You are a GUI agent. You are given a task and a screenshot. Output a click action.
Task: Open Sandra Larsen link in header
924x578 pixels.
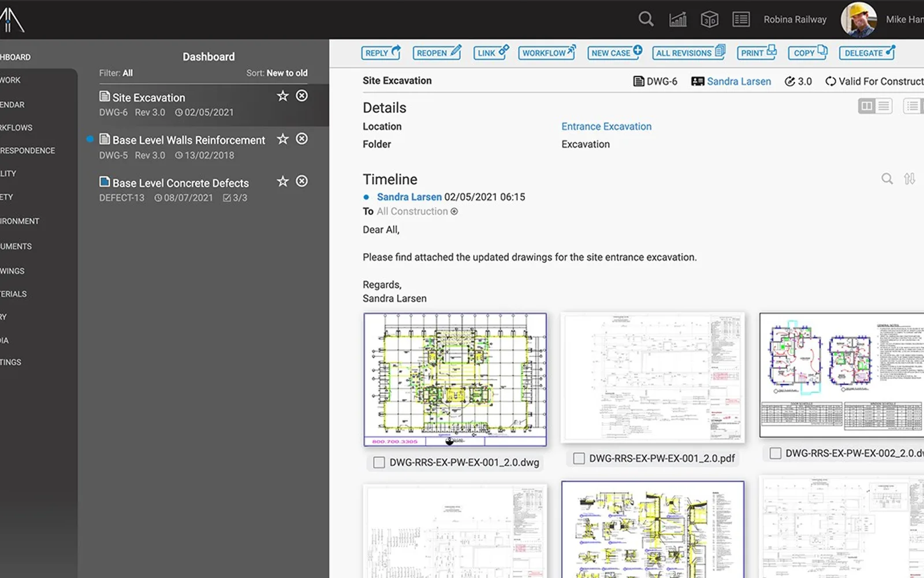click(x=739, y=81)
